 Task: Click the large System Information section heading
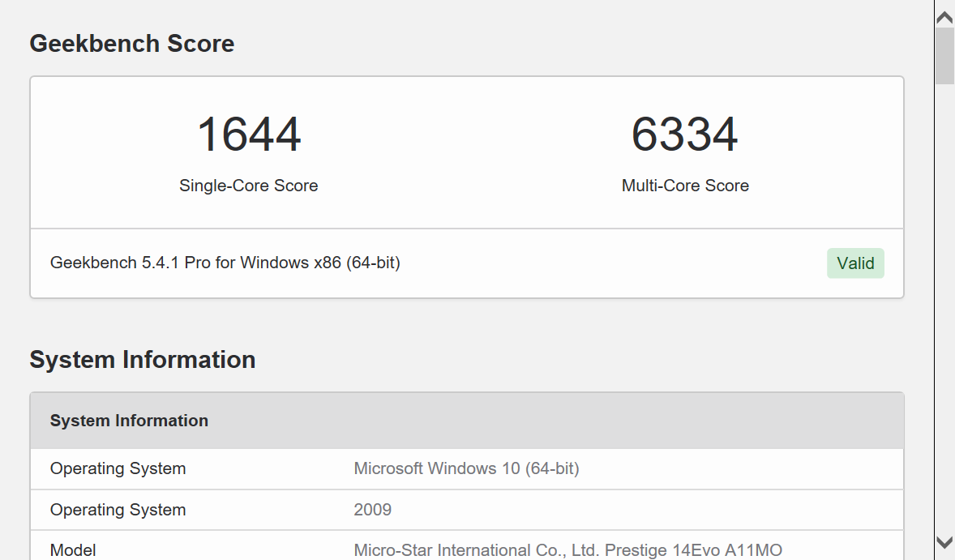coord(143,360)
